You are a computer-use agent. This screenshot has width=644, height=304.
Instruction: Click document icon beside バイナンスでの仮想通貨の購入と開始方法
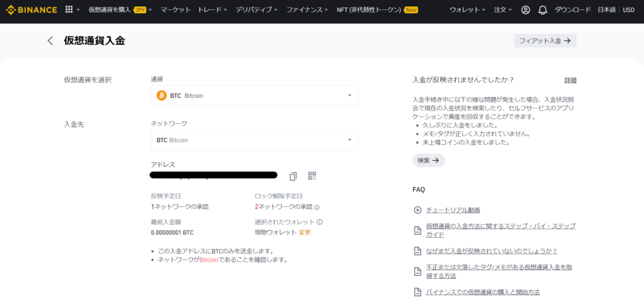tap(418, 292)
